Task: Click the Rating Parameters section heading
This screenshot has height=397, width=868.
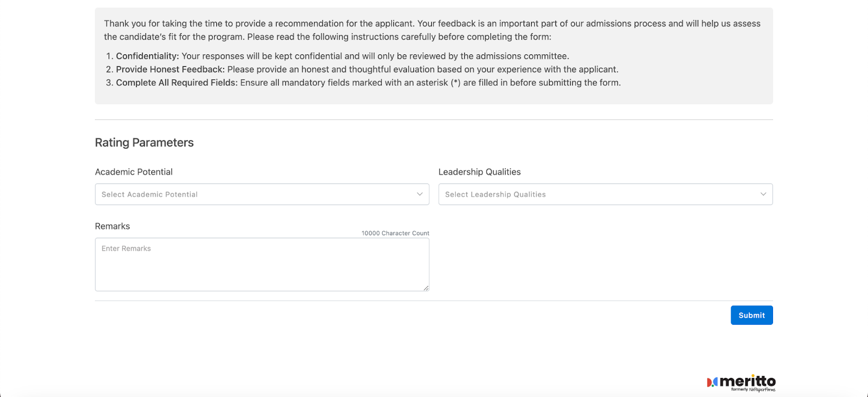Action: 144,143
